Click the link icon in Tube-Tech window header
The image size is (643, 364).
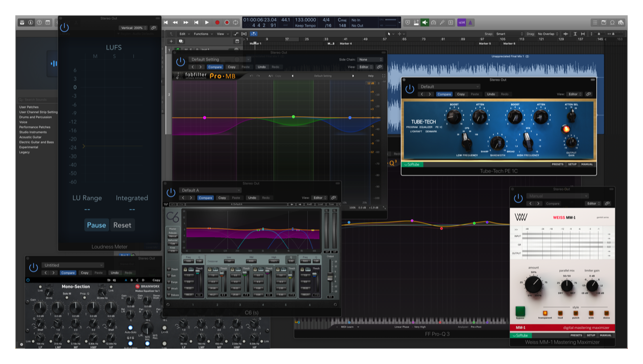588,94
